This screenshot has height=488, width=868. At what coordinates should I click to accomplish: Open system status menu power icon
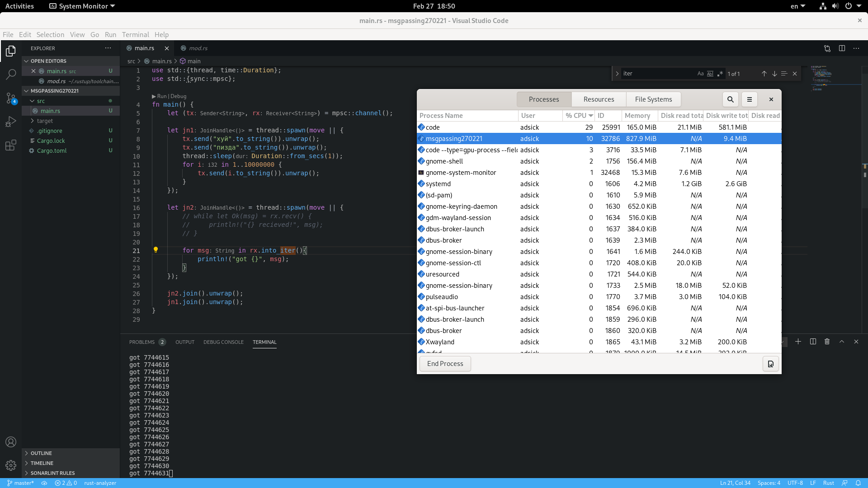click(x=849, y=6)
